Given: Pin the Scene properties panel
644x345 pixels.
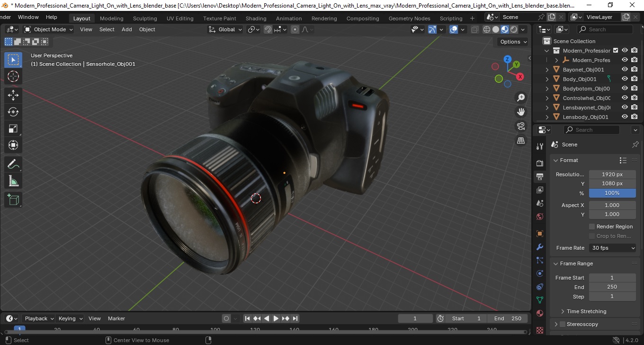Looking at the screenshot, I should (635, 145).
